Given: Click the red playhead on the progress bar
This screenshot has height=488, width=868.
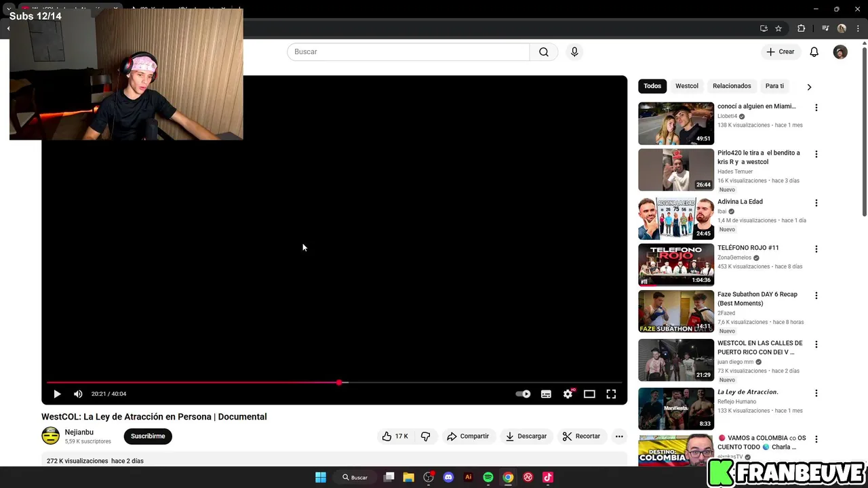Looking at the screenshot, I should point(339,383).
